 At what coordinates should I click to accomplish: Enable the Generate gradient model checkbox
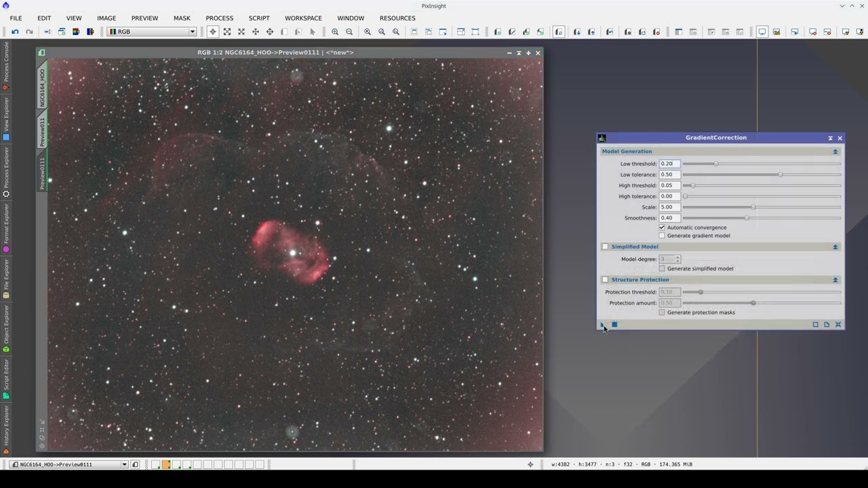click(x=662, y=236)
